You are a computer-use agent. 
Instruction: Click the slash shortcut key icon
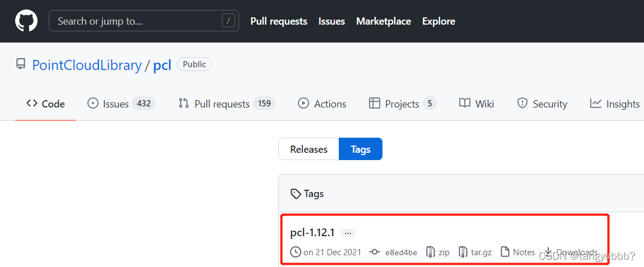(228, 21)
